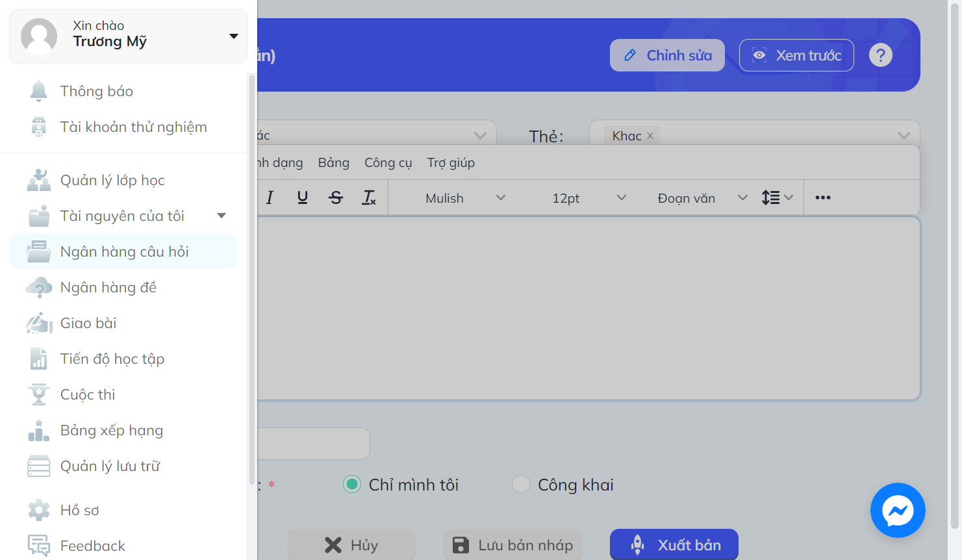The width and height of the screenshot is (962, 560).
Task: Click the sidebar vertical scrollbar
Action: coord(252,279)
